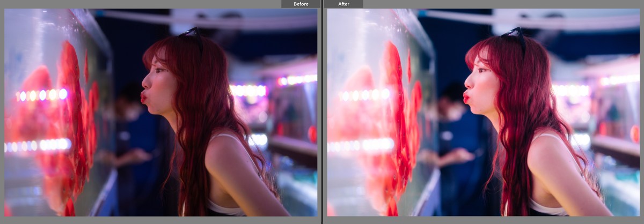This screenshot has width=644, height=224.
Task: Click the woman's lips in the Before image
Action: coord(143,97)
